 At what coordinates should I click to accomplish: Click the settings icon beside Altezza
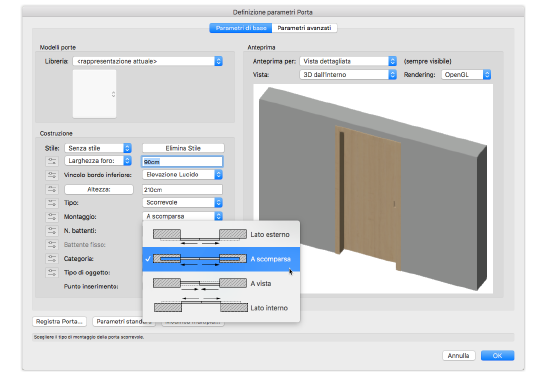(x=52, y=189)
